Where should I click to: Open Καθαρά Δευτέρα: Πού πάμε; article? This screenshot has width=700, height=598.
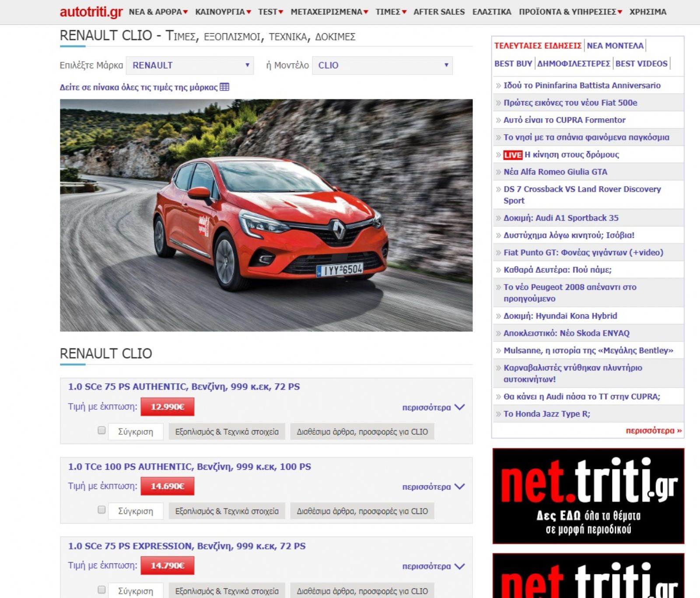(x=557, y=270)
